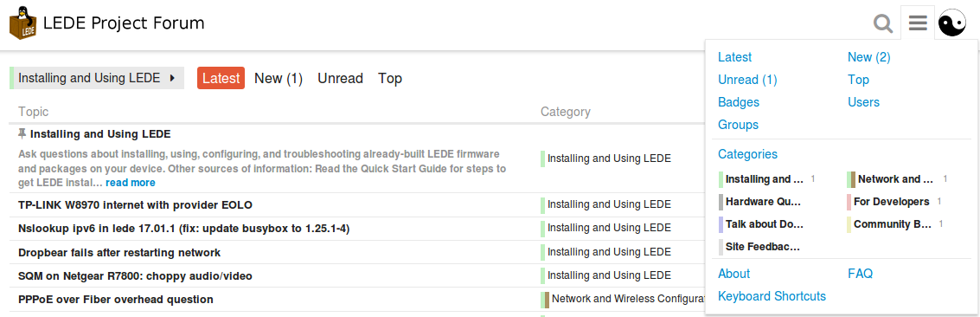Screen dimensions: 980x317
Task: Expand the Installing and Using LEDE category dropdown
Action: 97,78
